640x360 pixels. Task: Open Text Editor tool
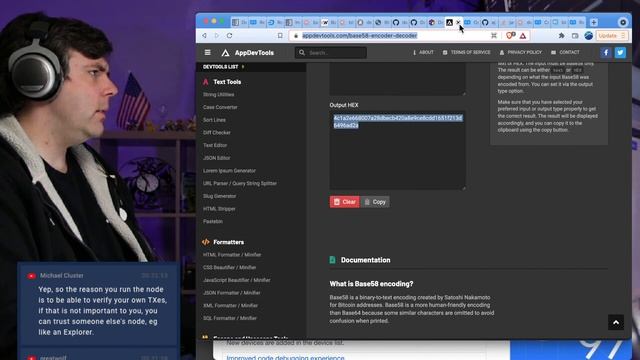[x=215, y=145]
